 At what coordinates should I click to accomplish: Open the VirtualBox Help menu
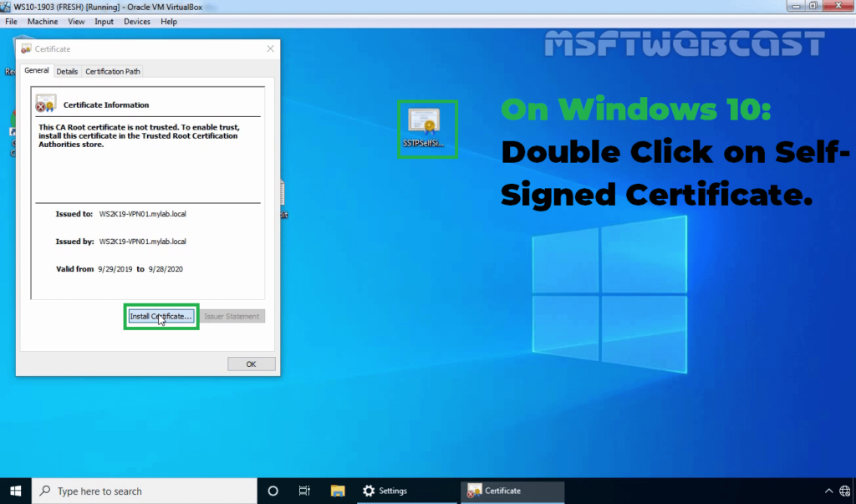[x=169, y=21]
